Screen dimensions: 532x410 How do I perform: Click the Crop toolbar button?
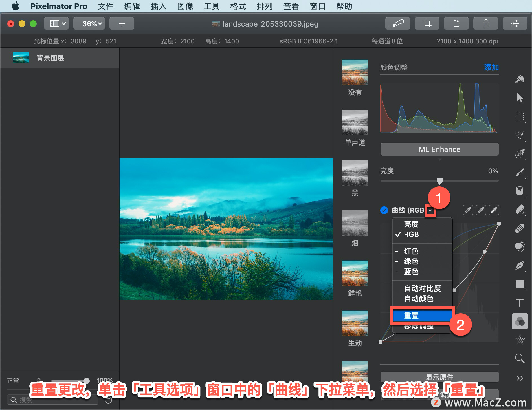(x=427, y=23)
